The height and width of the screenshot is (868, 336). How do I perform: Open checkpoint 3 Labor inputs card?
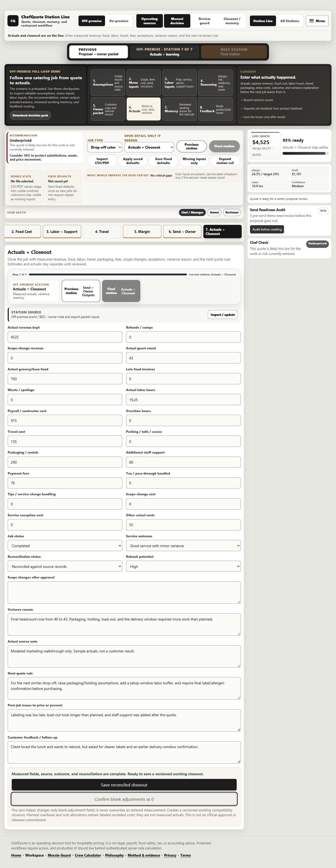pyautogui.click(x=179, y=83)
